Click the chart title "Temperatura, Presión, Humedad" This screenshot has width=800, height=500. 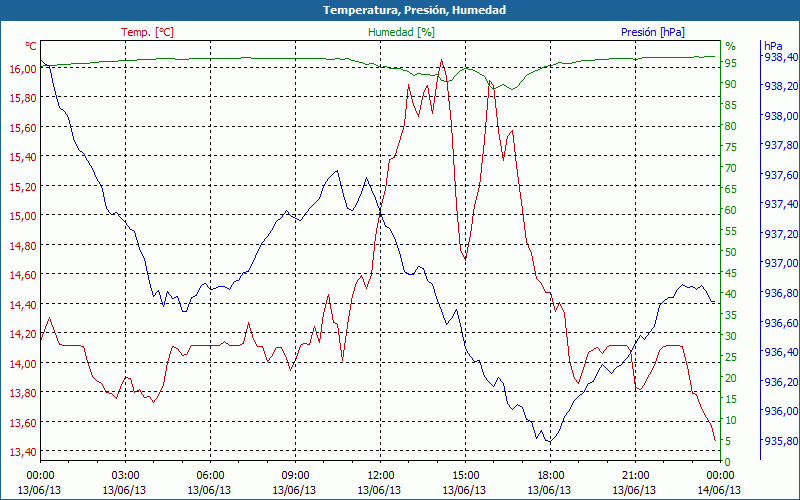[414, 10]
